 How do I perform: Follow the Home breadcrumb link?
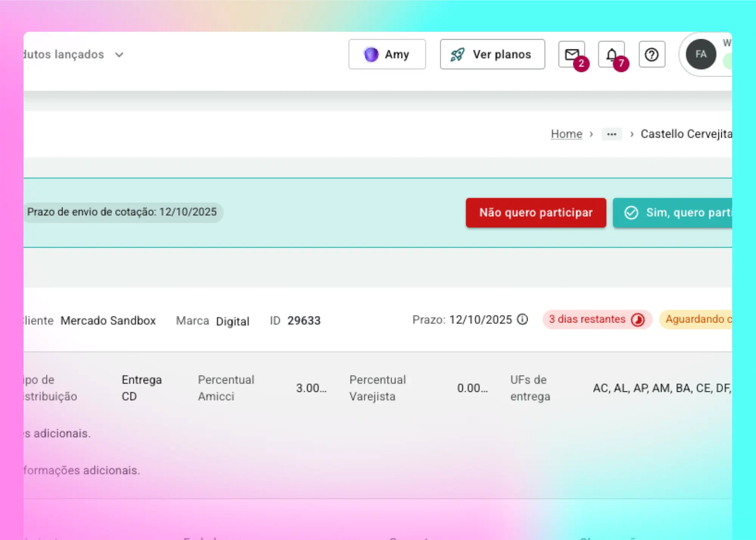566,134
